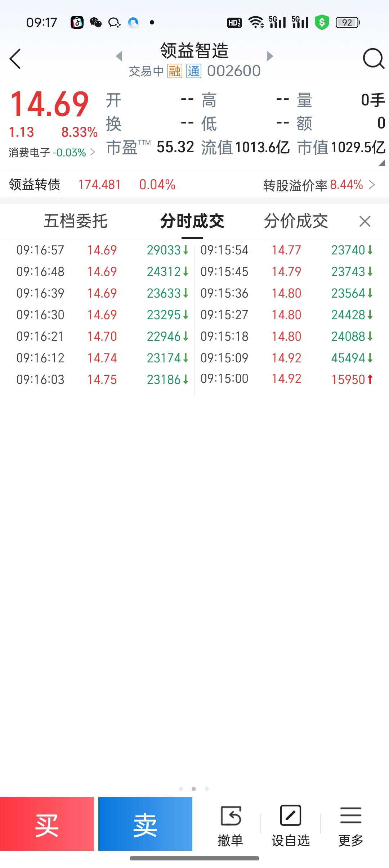
Task: Expand quote details corner triangle
Action: pyautogui.click(x=381, y=163)
